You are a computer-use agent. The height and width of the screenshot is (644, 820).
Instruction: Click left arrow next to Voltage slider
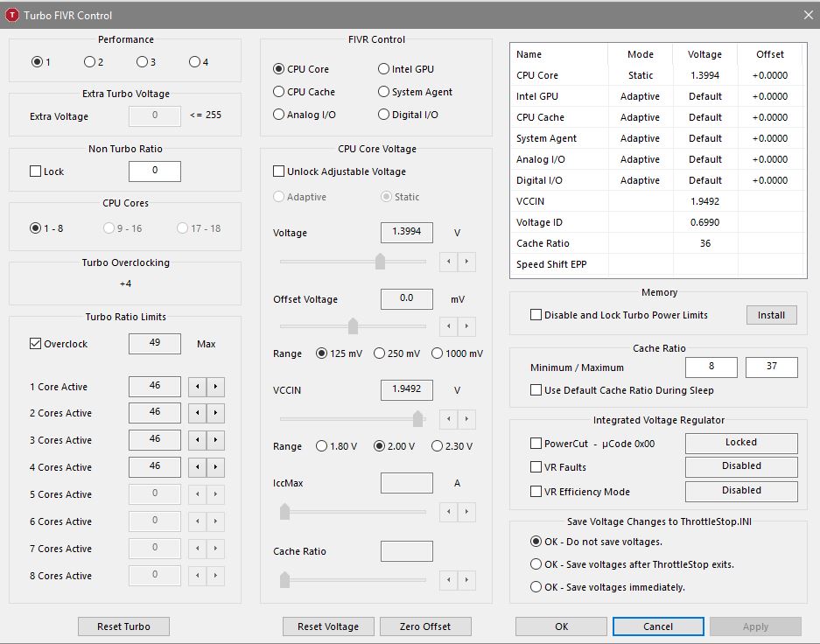click(449, 262)
